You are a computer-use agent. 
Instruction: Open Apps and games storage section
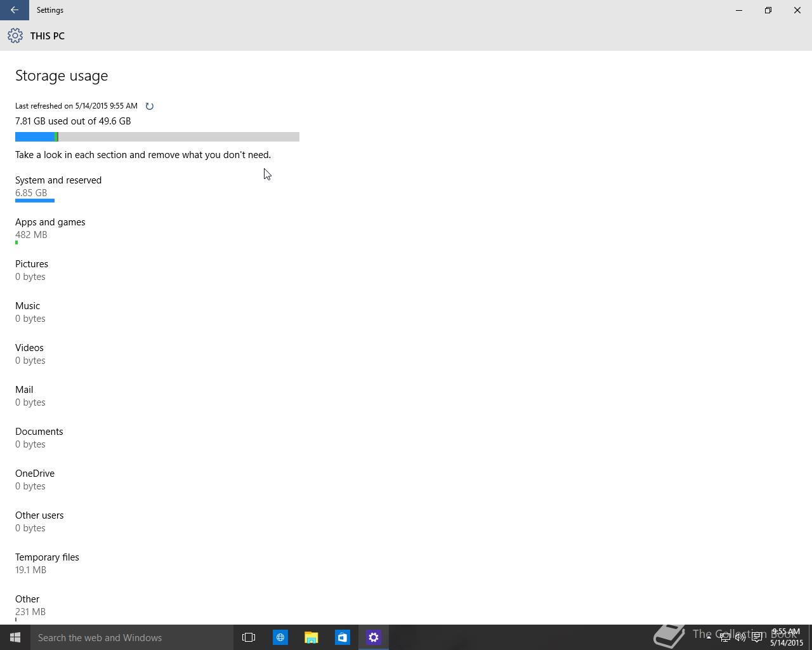50,230
